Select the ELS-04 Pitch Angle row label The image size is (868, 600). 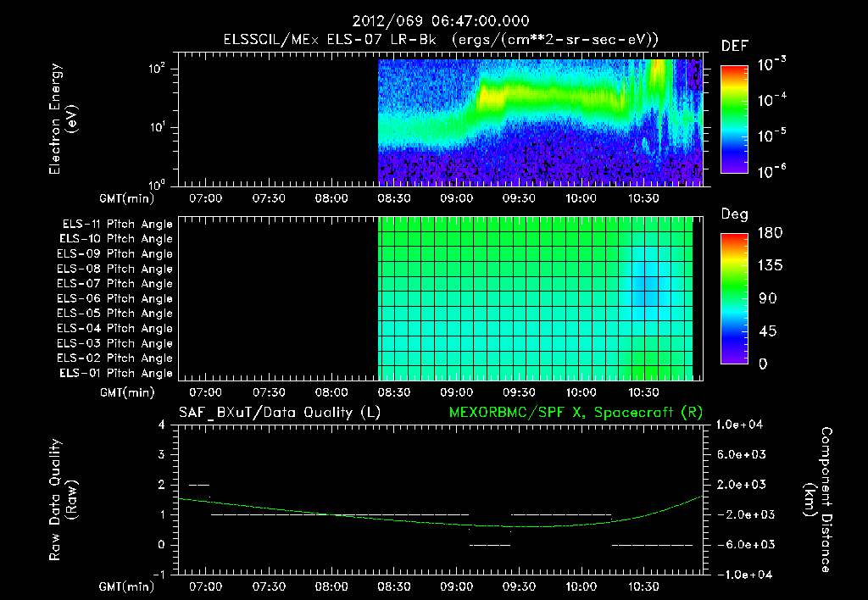(x=114, y=329)
